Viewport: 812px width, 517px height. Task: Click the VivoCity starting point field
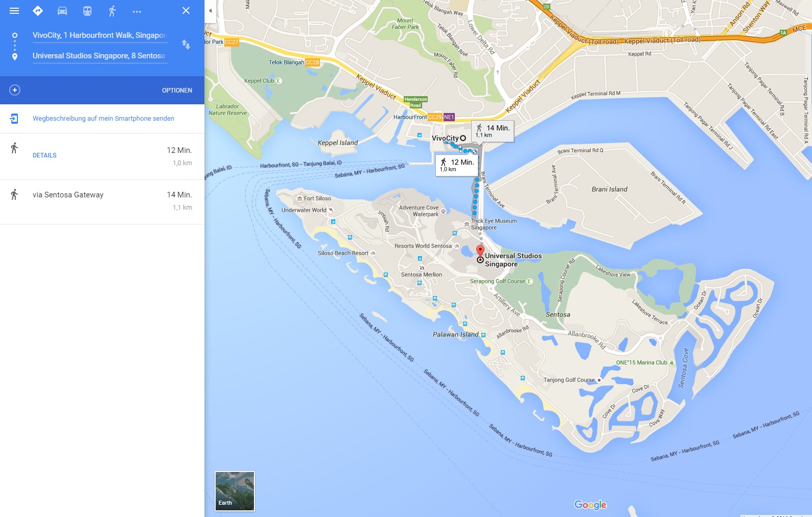pyautogui.click(x=100, y=35)
